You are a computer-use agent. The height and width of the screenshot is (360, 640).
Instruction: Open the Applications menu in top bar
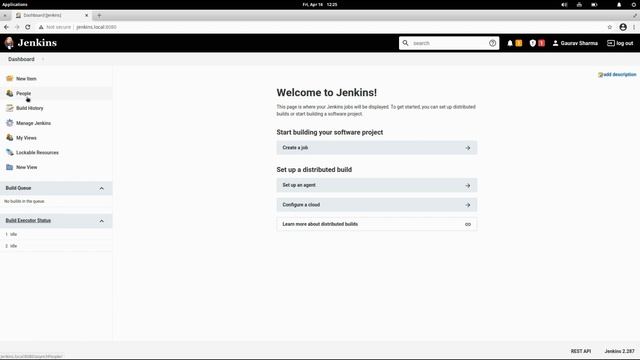click(x=15, y=4)
